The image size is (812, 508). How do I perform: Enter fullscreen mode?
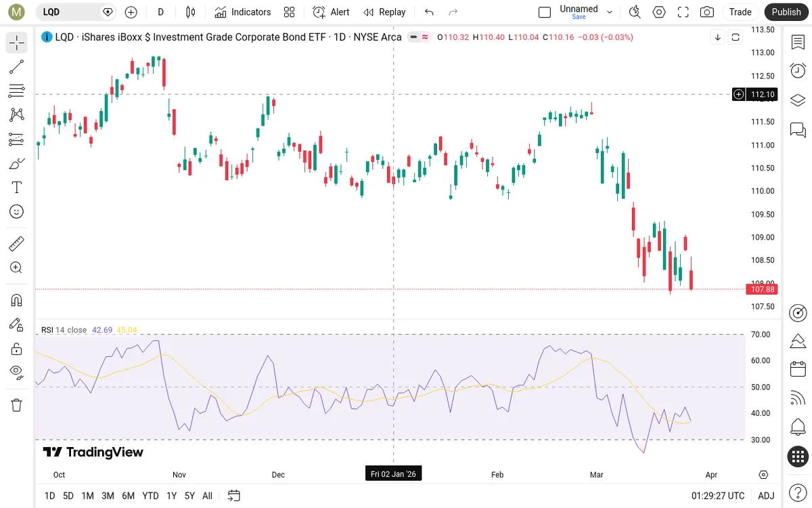pos(683,12)
